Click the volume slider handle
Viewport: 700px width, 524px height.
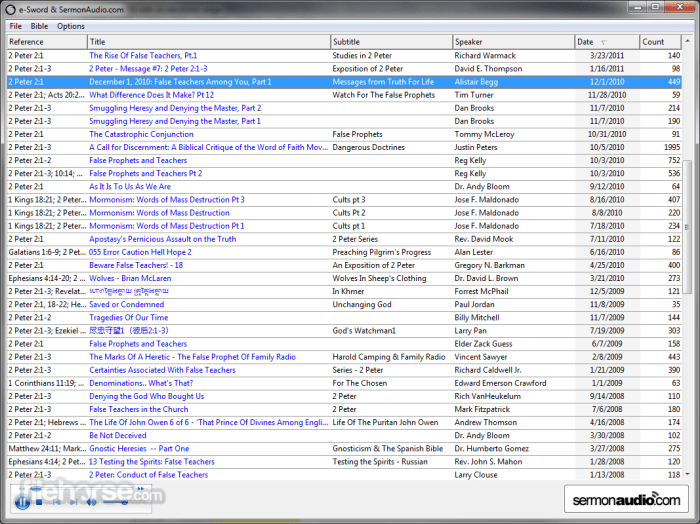pyautogui.click(x=125, y=502)
